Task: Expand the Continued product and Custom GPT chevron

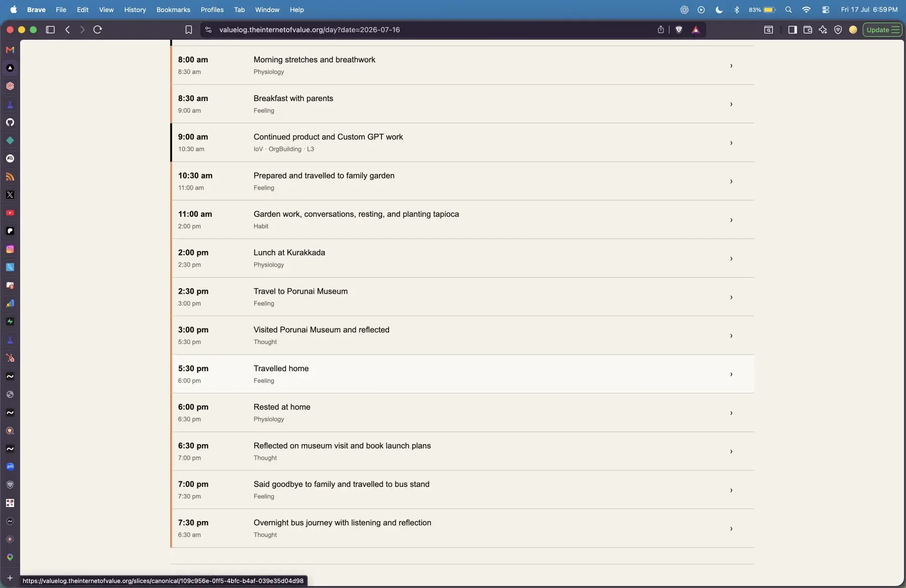Action: coord(731,143)
